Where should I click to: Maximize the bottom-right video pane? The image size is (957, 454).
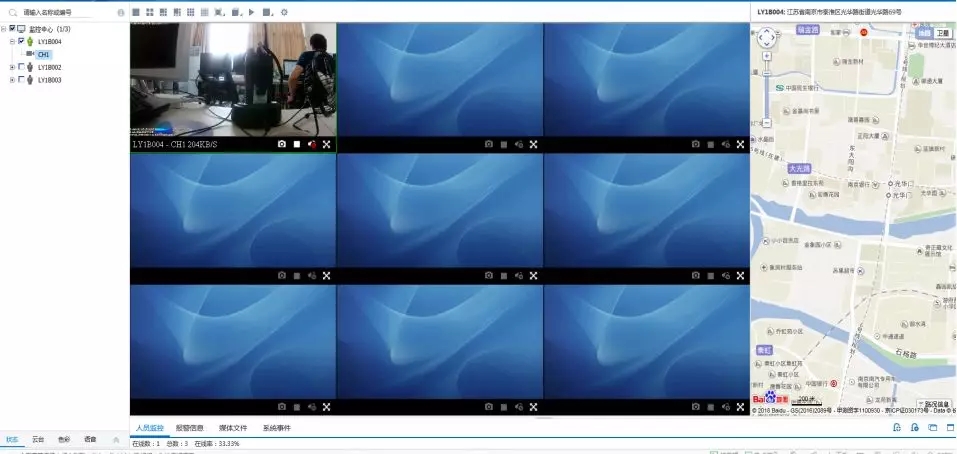(740, 406)
